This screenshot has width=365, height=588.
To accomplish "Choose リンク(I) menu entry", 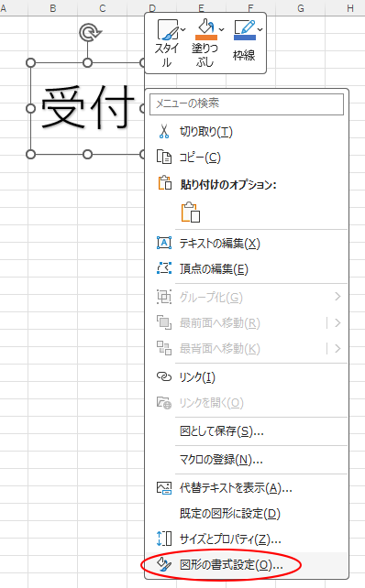I will [197, 376].
